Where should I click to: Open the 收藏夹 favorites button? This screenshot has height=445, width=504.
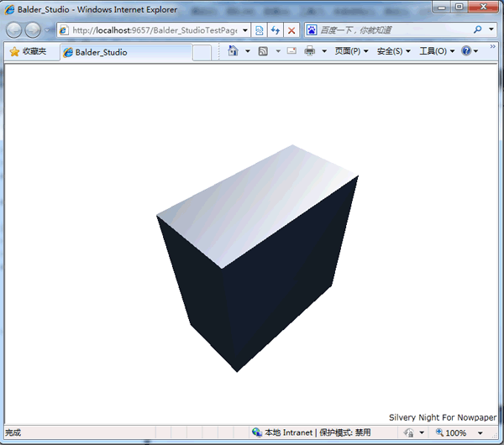(x=28, y=51)
